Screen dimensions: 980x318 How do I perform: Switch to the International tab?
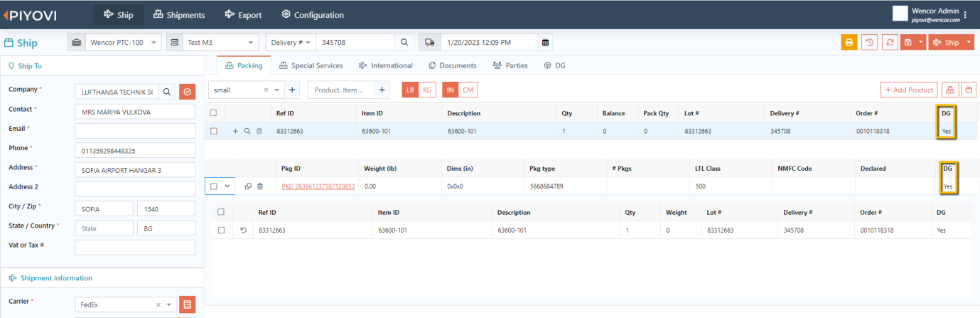coord(386,65)
